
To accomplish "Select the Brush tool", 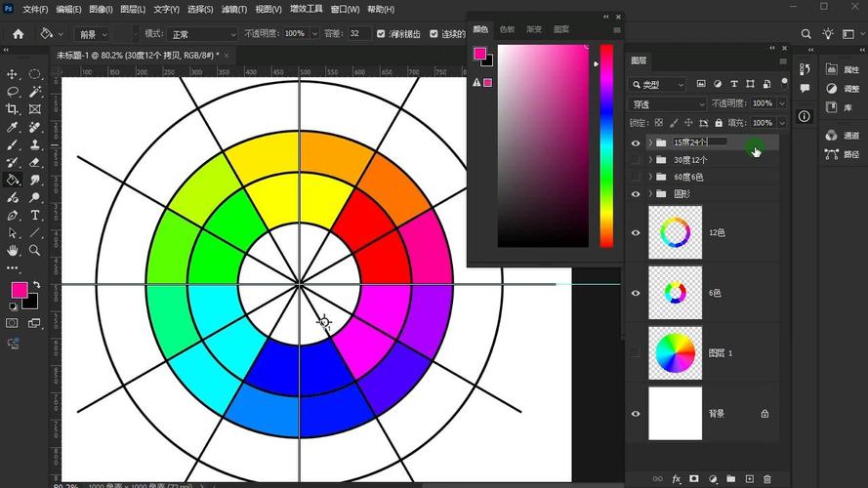I will coord(12,145).
